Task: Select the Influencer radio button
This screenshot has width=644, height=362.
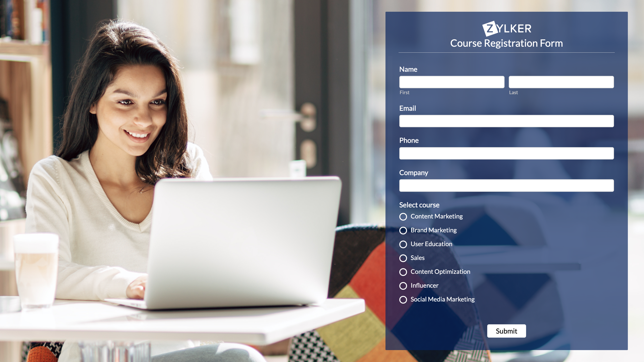Action: 403,286
